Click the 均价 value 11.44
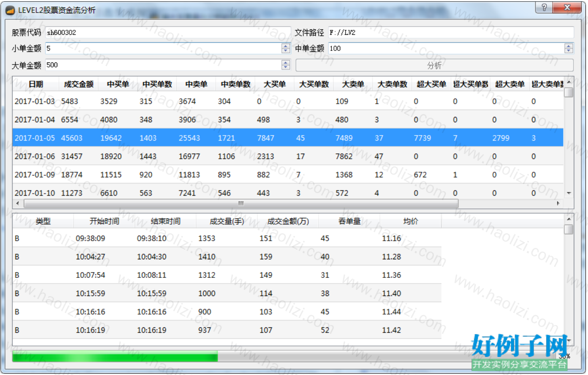The width and height of the screenshot is (588, 375). [392, 312]
